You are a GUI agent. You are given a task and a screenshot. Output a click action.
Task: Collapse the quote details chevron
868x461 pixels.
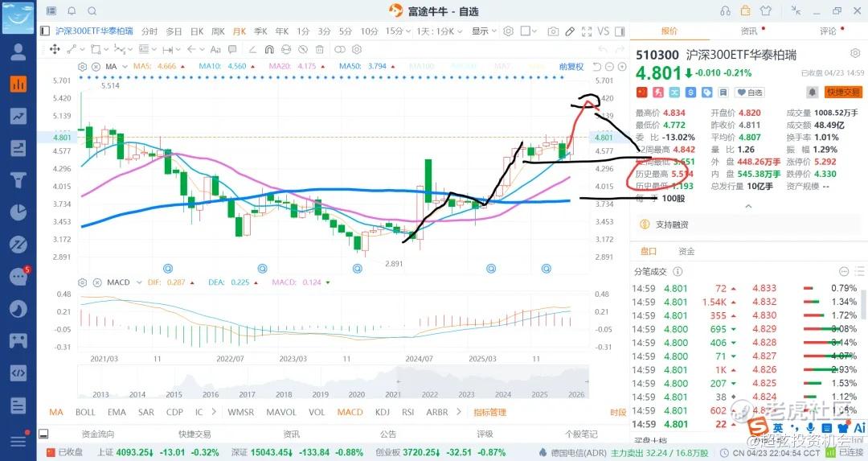tap(748, 206)
